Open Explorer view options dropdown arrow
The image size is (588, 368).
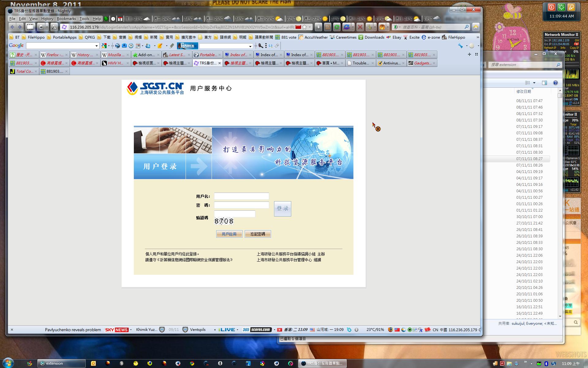(x=534, y=83)
